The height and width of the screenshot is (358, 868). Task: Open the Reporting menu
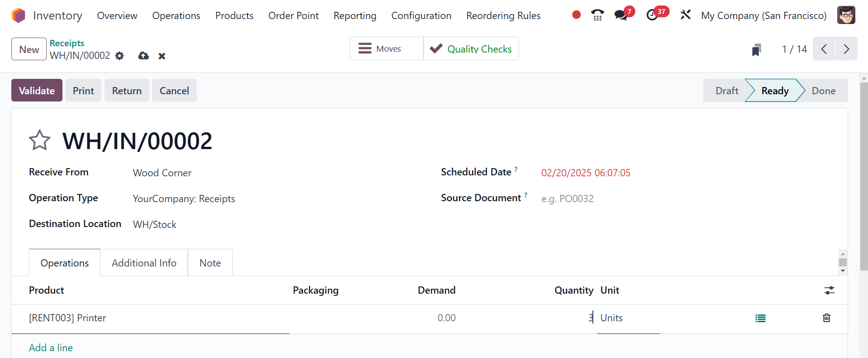click(x=355, y=16)
